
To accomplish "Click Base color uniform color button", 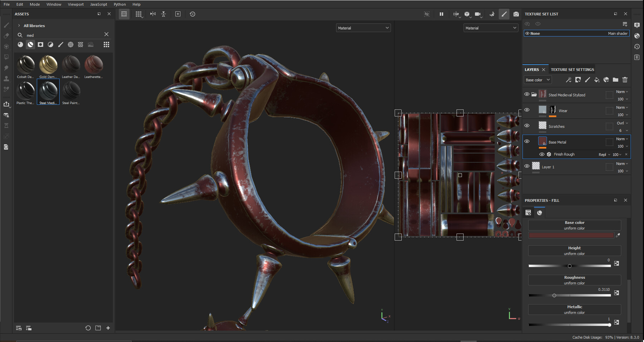I will (x=575, y=225).
